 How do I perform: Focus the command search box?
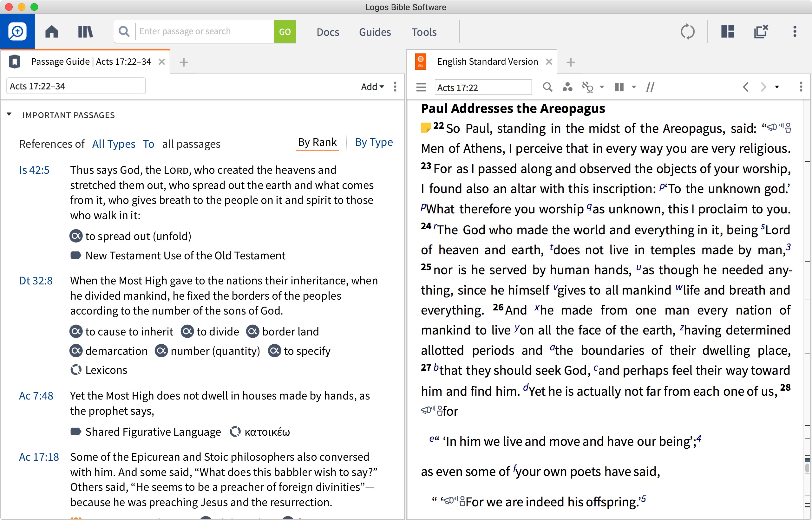point(204,31)
